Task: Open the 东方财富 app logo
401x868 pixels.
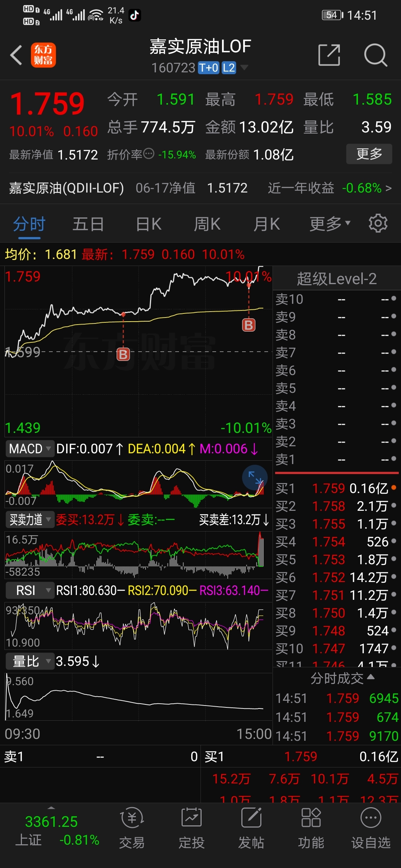Action: point(43,55)
